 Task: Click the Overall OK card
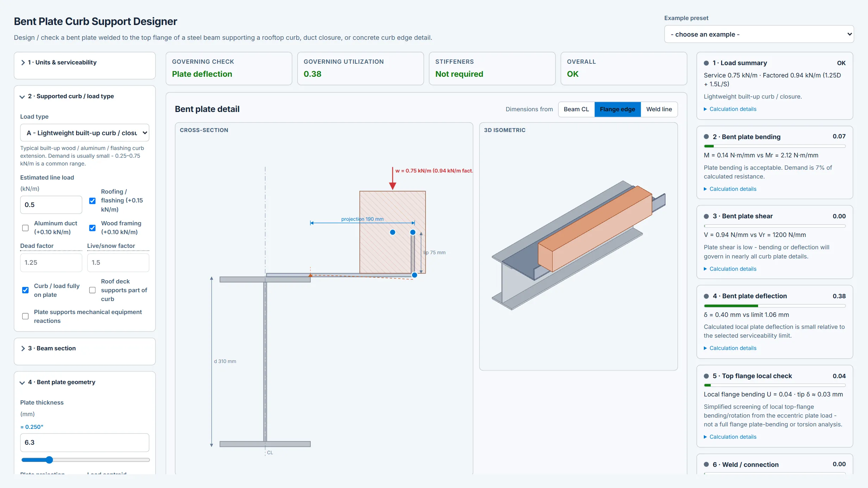[624, 69]
